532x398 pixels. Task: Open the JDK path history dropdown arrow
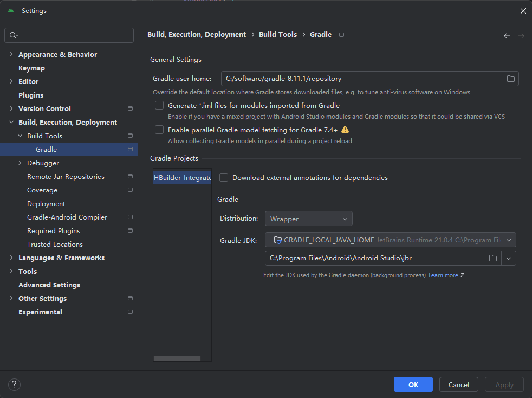[x=509, y=258]
